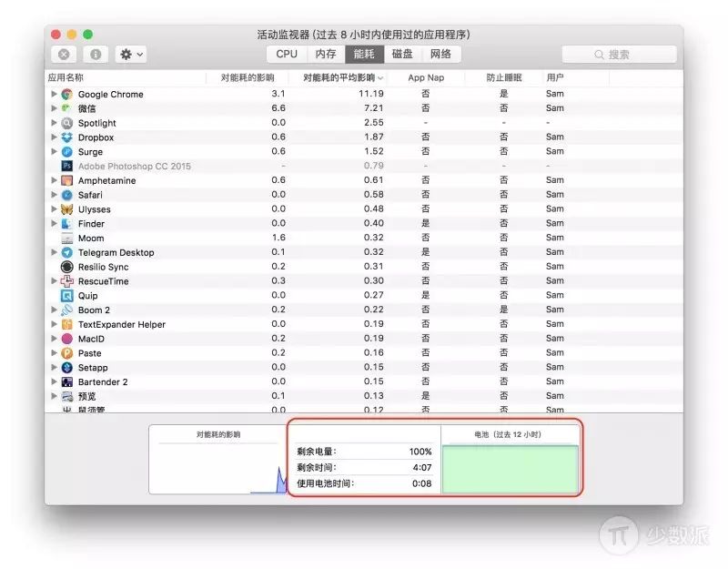Expand the Surge process row

pos(54,152)
